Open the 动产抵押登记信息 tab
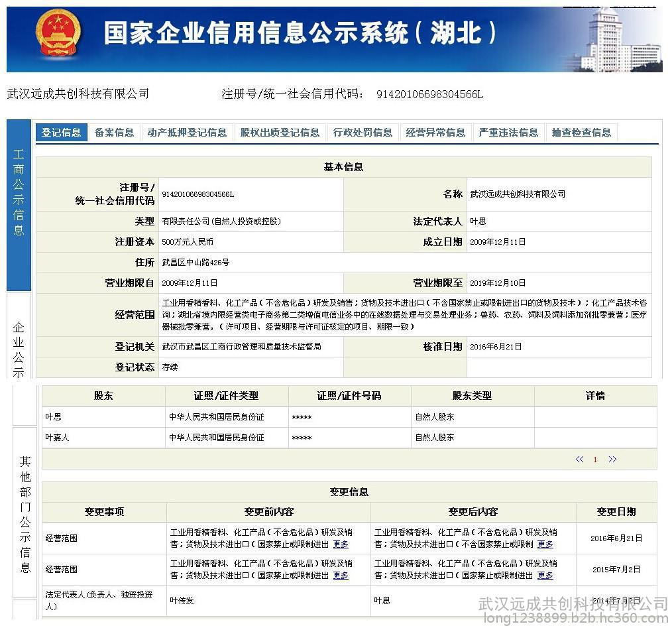This screenshot has width=672, height=626. click(187, 133)
